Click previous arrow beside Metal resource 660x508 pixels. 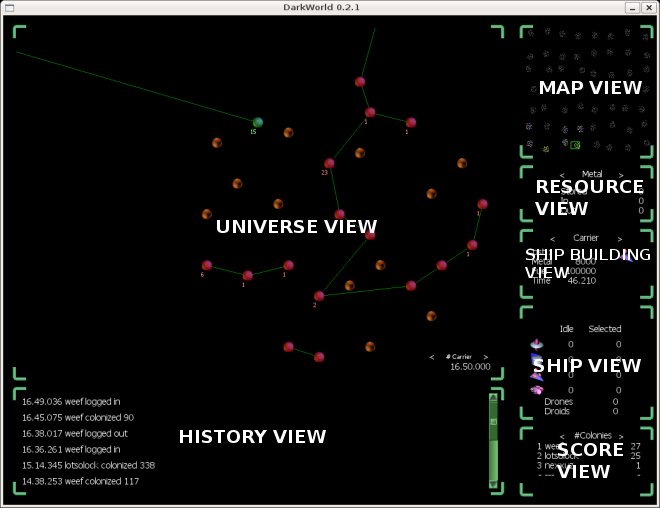click(562, 174)
